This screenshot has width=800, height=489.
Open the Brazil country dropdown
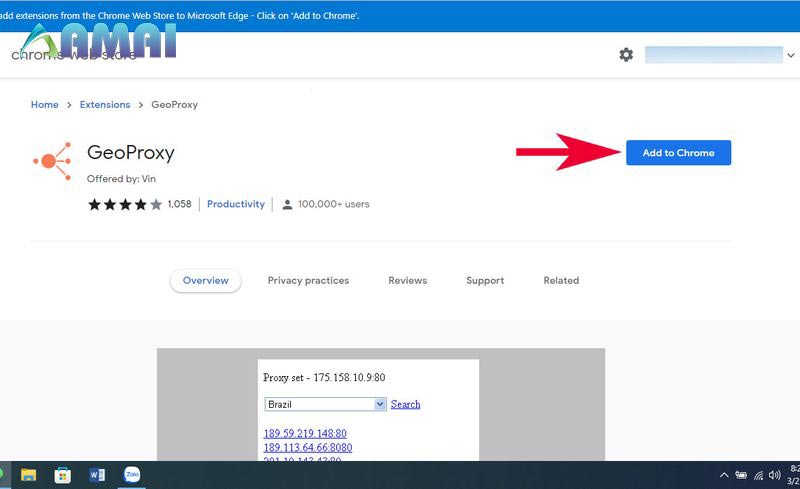(x=325, y=404)
